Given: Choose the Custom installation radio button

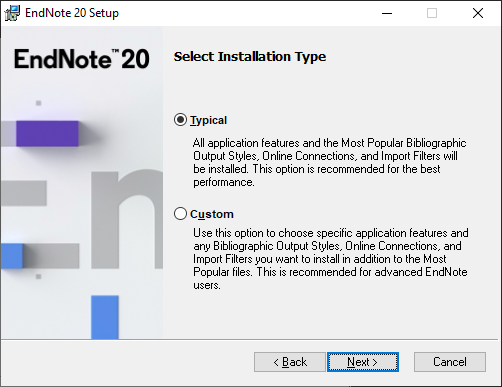Looking at the screenshot, I should point(180,214).
